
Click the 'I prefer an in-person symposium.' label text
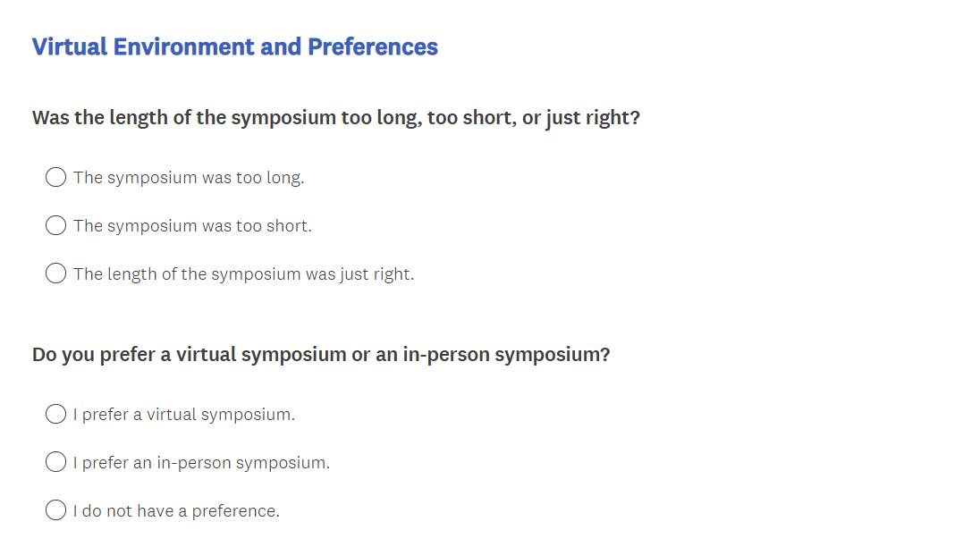point(201,463)
